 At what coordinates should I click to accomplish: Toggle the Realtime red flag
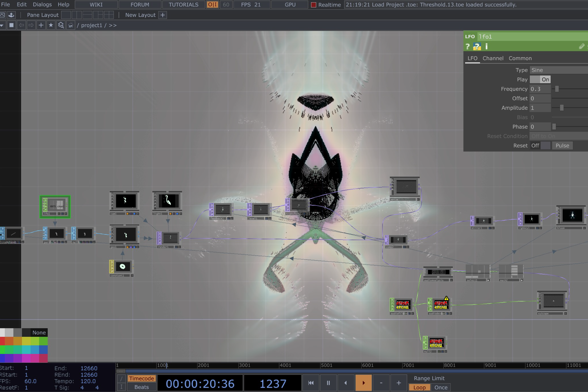pyautogui.click(x=313, y=5)
